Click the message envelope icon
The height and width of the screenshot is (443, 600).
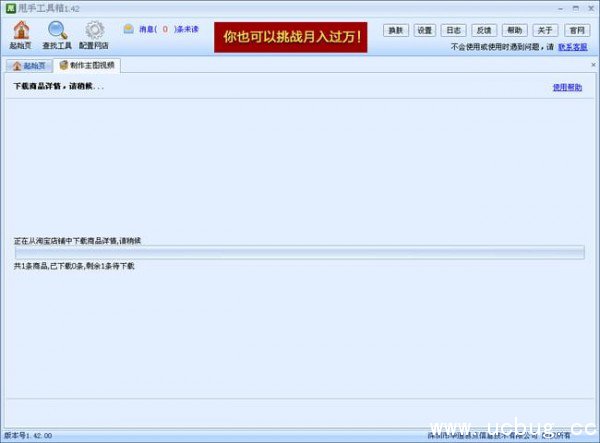(129, 29)
